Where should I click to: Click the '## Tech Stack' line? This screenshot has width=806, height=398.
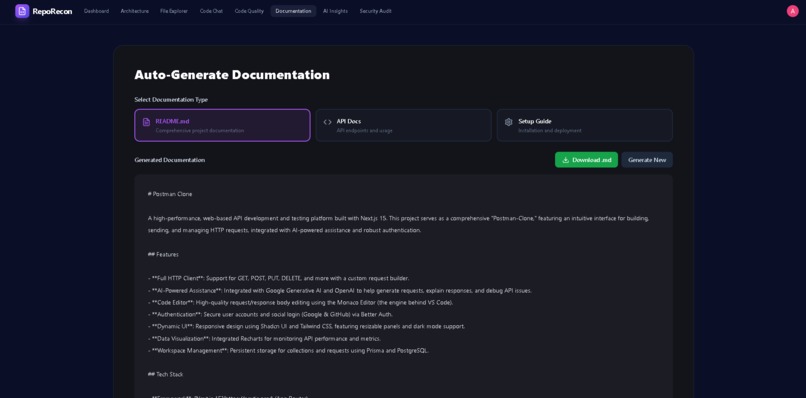166,374
